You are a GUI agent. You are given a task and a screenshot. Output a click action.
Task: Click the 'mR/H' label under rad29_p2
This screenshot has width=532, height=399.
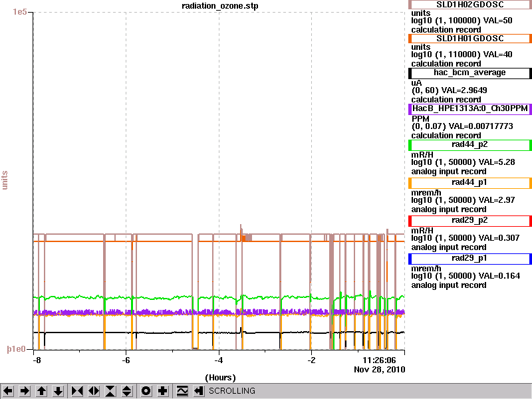point(422,231)
